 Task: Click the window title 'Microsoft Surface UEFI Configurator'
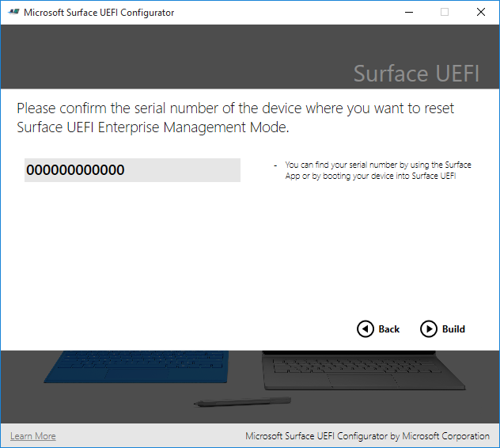tap(99, 13)
